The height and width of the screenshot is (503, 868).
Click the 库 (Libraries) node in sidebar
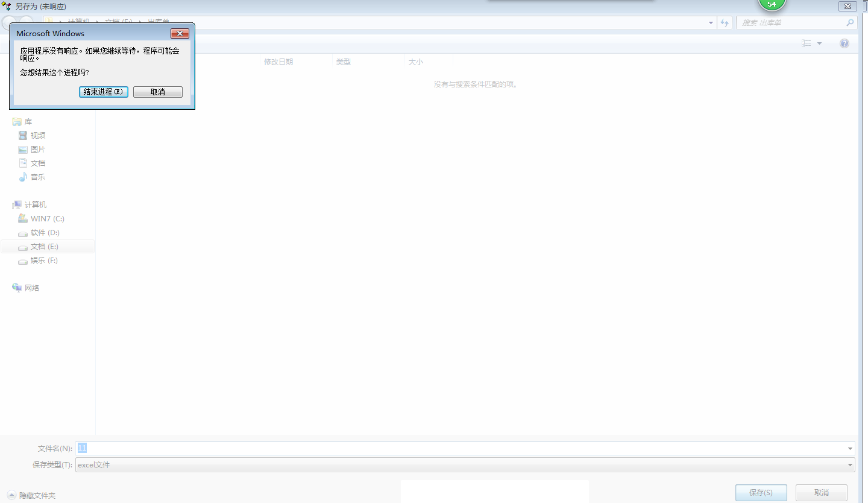pyautogui.click(x=28, y=122)
